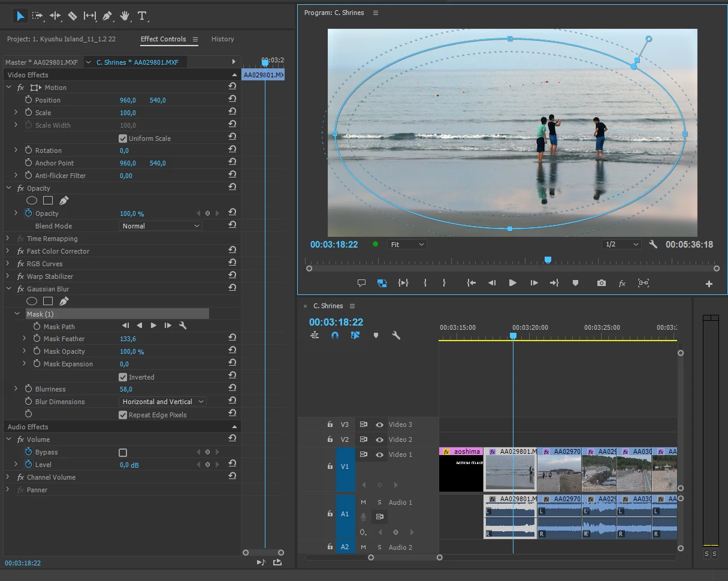Select the Razor tool in toolbar
This screenshot has height=581, width=728.
point(73,16)
